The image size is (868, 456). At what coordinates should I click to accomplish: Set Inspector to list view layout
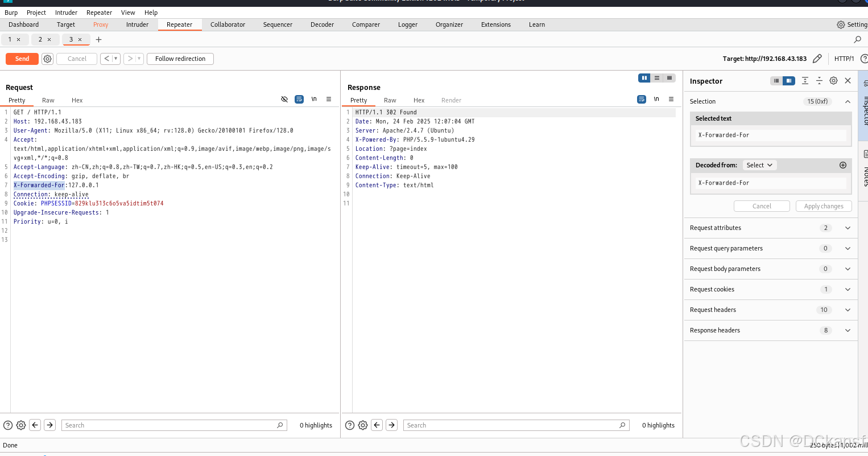pos(776,81)
